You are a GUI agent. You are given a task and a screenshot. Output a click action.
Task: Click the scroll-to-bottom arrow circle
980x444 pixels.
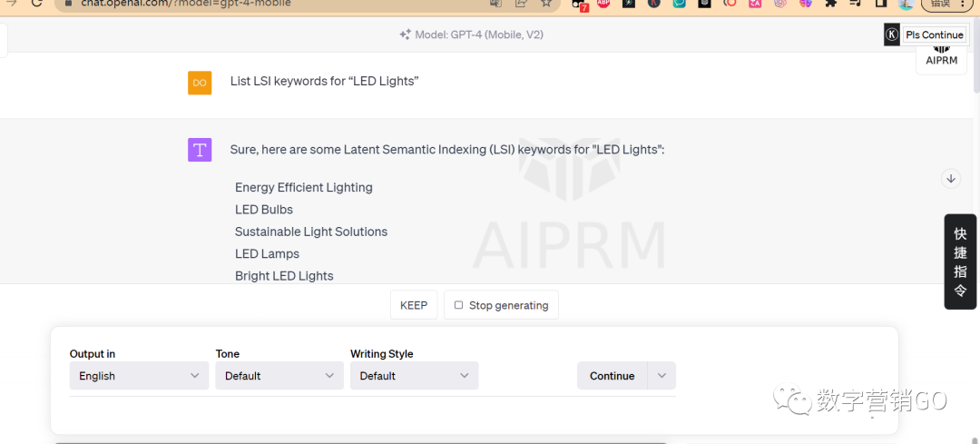pyautogui.click(x=951, y=179)
